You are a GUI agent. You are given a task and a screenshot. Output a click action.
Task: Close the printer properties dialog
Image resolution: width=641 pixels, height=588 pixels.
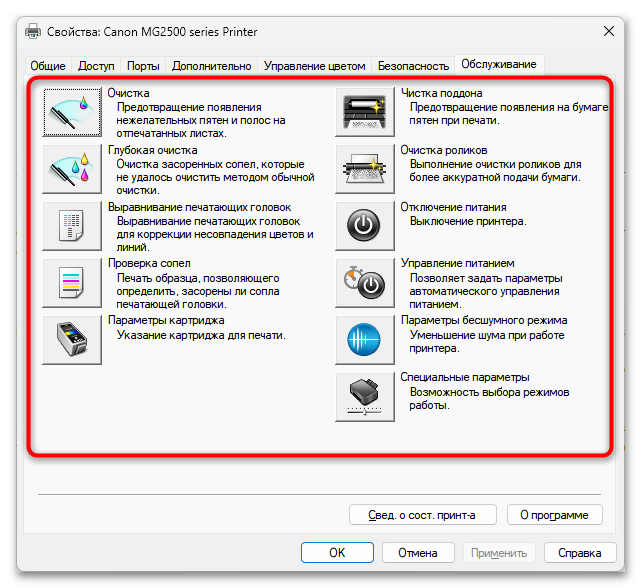tap(609, 31)
